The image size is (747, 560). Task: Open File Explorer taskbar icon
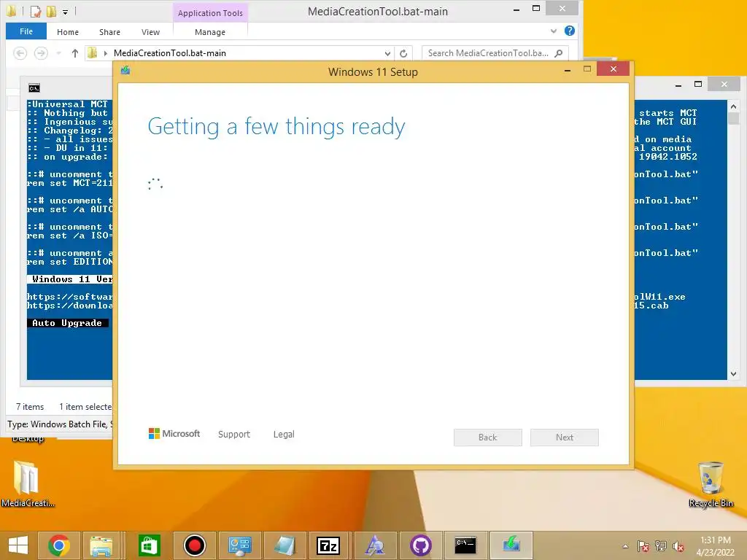[x=101, y=545]
